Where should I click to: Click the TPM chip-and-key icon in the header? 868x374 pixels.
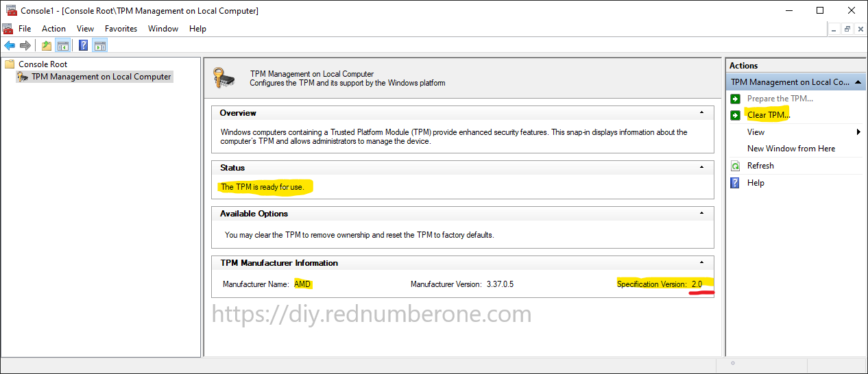[x=223, y=77]
